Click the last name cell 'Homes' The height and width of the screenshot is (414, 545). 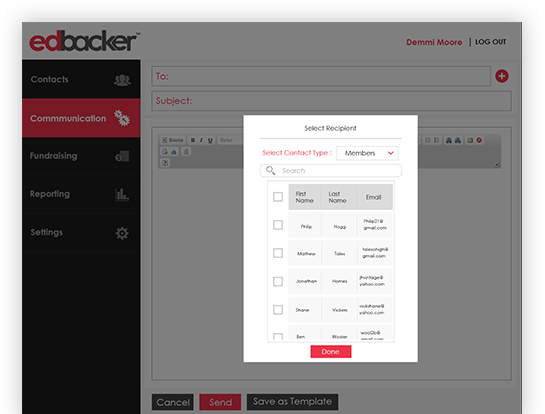click(339, 281)
